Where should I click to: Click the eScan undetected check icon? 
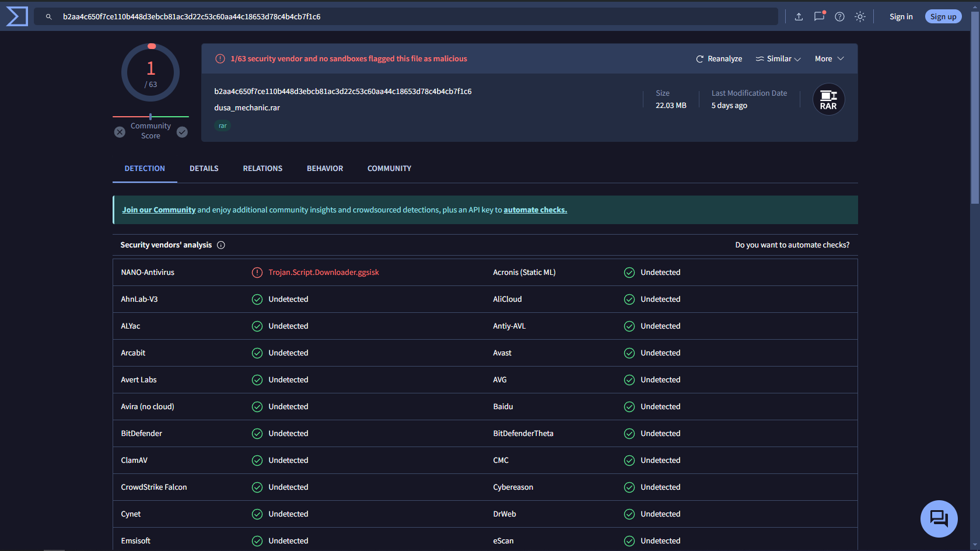point(629,541)
